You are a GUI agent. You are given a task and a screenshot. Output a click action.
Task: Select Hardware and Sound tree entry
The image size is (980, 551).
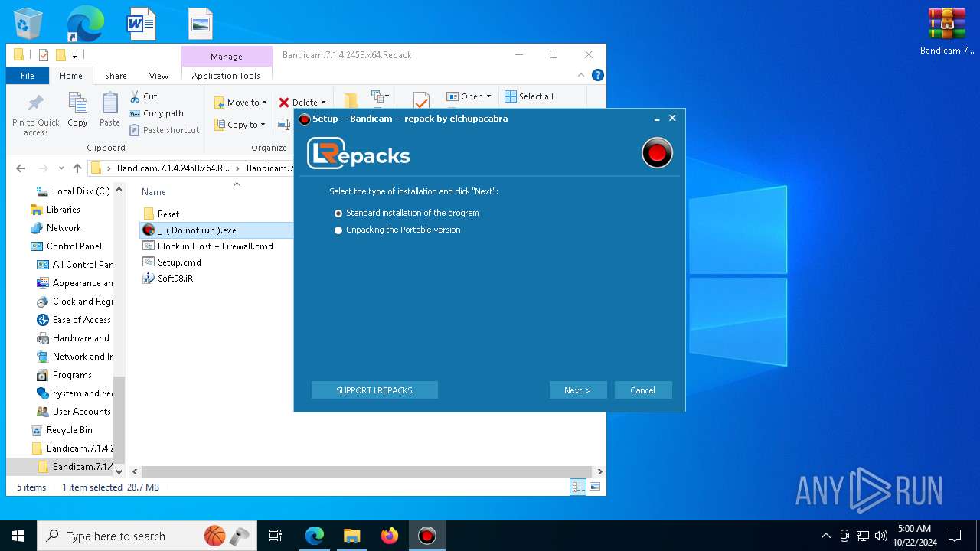click(74, 338)
